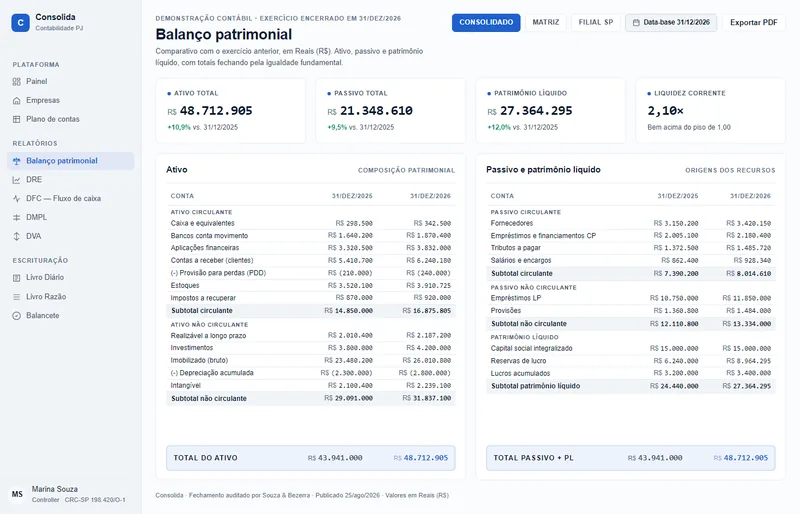Open Livro Diário
The width and height of the screenshot is (800, 514).
70,278
